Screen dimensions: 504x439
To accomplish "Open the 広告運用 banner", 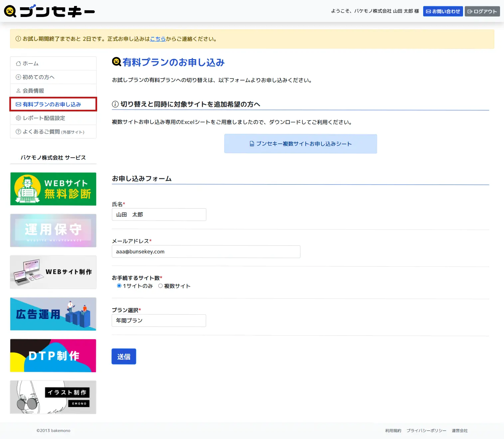I will [53, 314].
